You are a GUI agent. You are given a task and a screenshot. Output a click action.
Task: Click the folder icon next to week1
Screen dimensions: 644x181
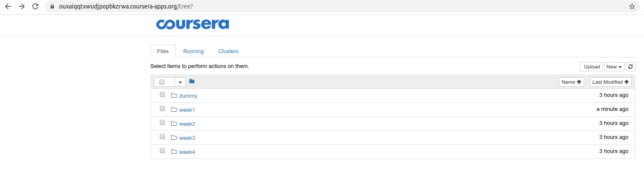[173, 110]
